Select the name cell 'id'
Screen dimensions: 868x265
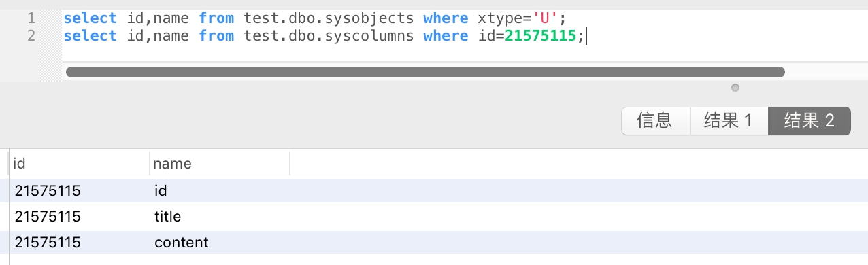tap(161, 191)
